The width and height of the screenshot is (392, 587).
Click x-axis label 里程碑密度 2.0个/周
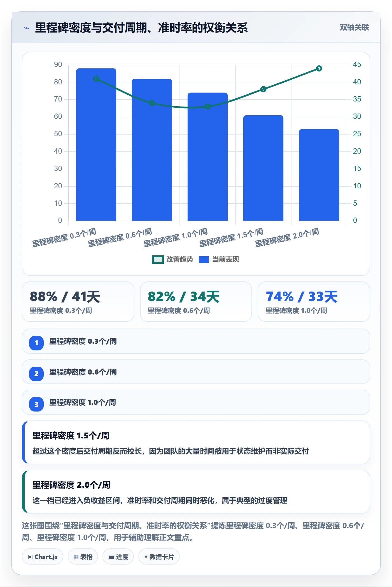pos(287,237)
